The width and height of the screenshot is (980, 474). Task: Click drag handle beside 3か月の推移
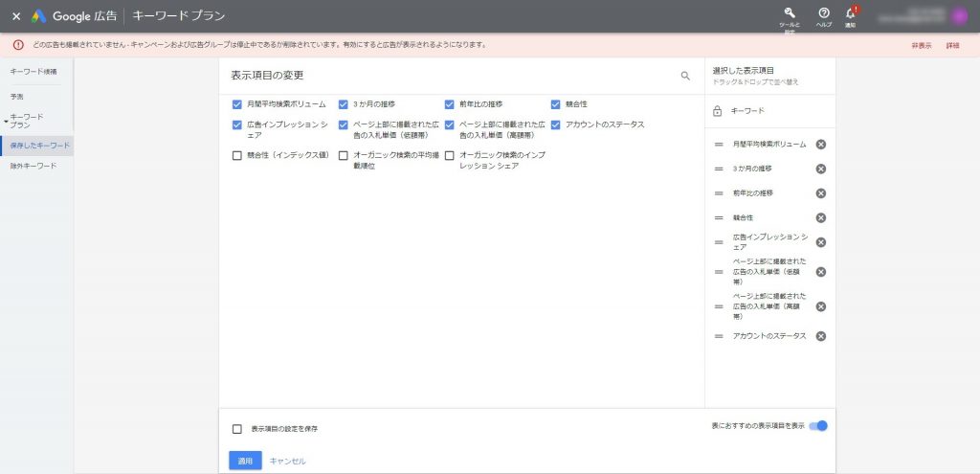[719, 169]
